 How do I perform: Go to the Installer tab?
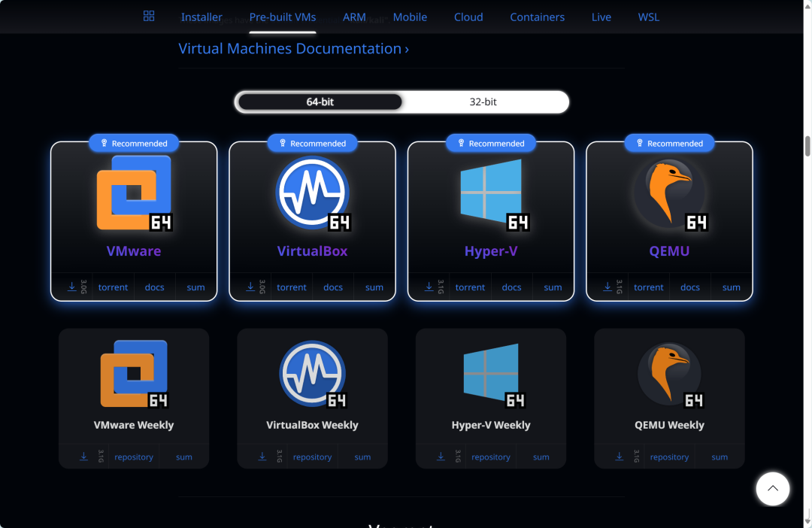(201, 17)
